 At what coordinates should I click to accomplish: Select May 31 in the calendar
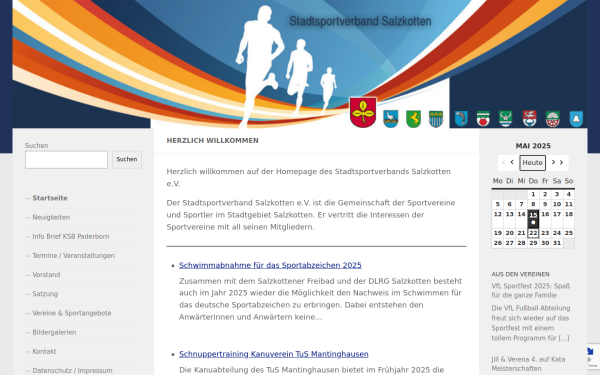point(557,243)
